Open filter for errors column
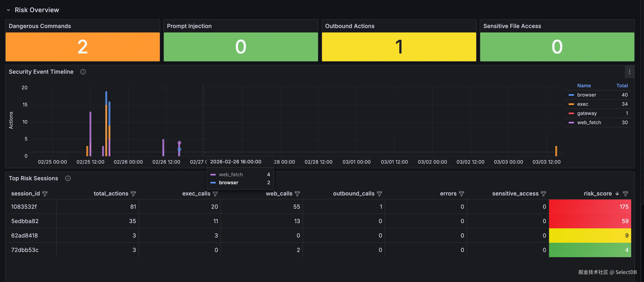This screenshot has height=282, width=644. [462, 194]
